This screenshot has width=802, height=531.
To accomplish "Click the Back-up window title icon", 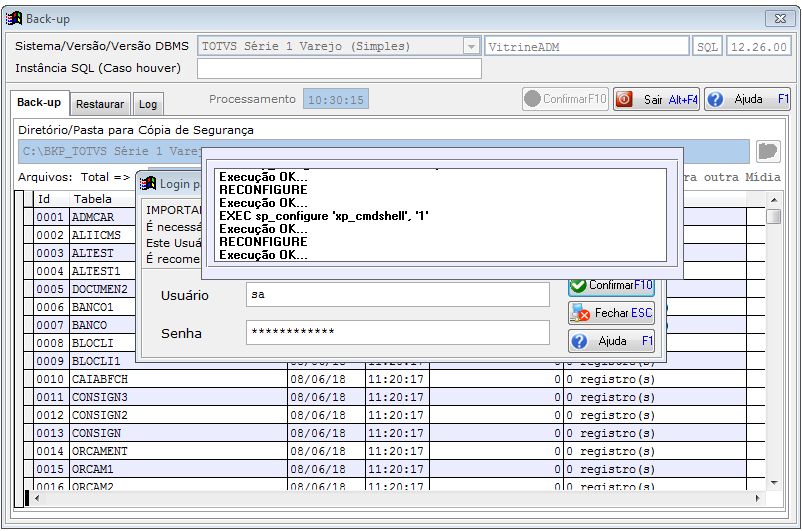I will point(14,18).
